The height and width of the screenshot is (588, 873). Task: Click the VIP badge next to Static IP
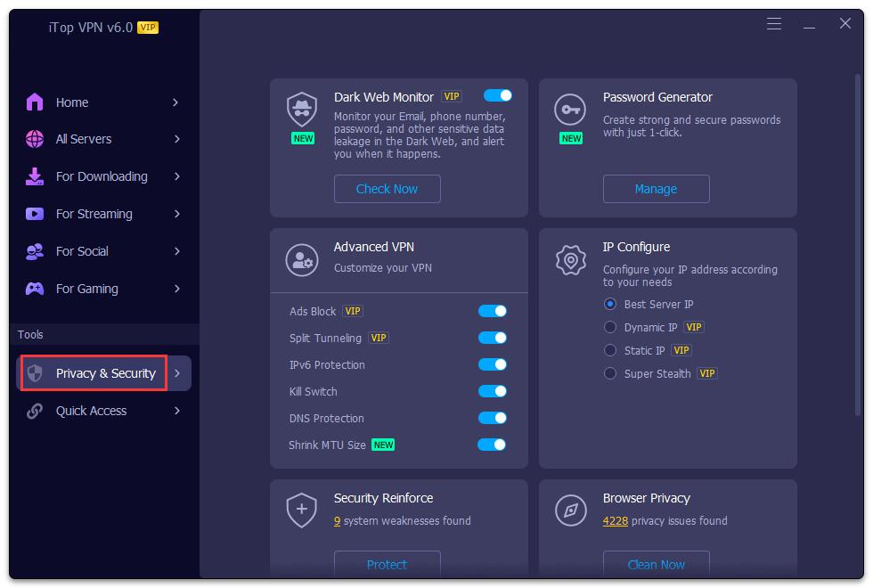click(x=681, y=350)
